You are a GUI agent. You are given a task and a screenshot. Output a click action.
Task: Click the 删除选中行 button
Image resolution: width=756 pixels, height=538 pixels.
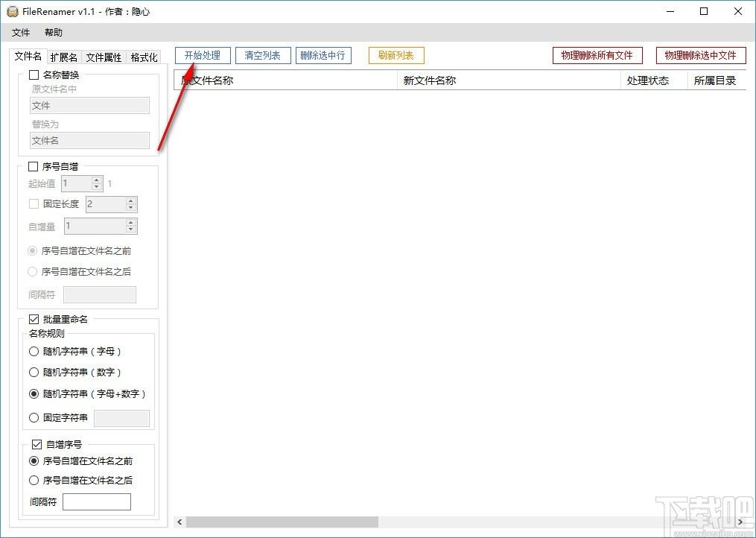click(323, 55)
